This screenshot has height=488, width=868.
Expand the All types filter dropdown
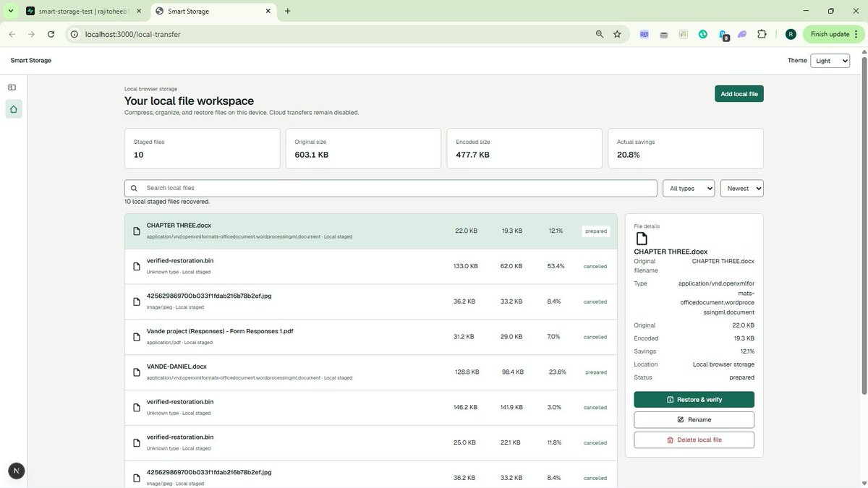pyautogui.click(x=689, y=188)
